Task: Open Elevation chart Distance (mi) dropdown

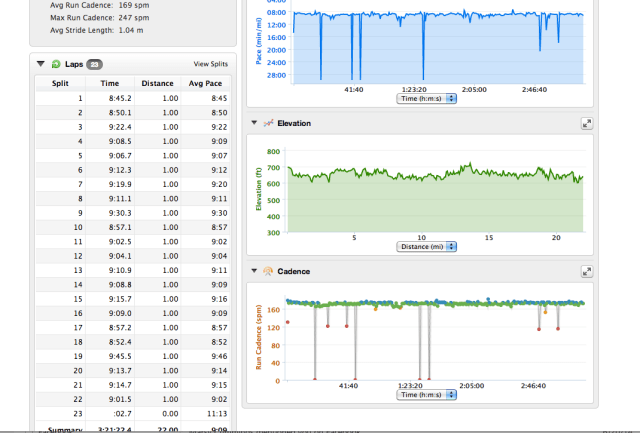Action: pyautogui.click(x=426, y=246)
